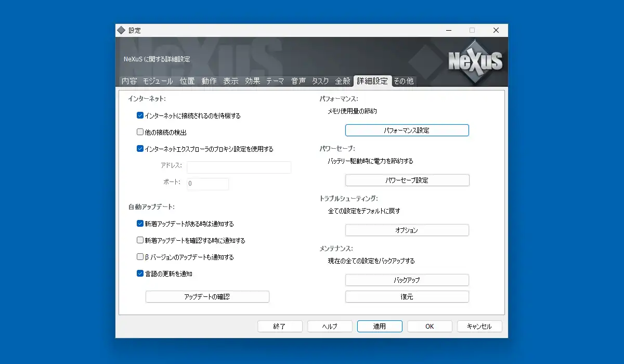
Task: Open ヘルプ button
Action: tap(330, 326)
